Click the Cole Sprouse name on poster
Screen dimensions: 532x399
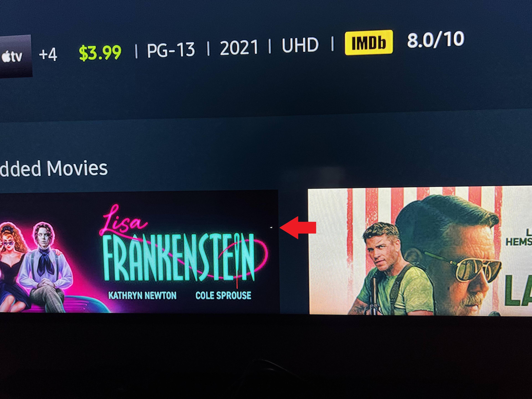tap(223, 295)
